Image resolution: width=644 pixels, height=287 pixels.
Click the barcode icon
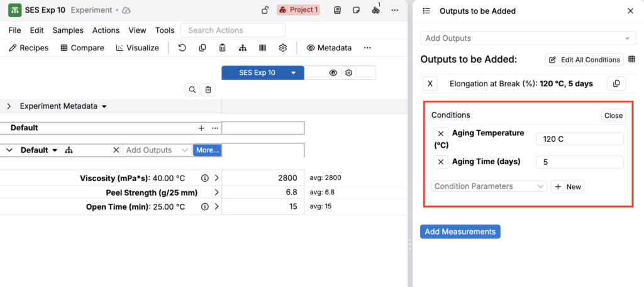click(x=262, y=48)
